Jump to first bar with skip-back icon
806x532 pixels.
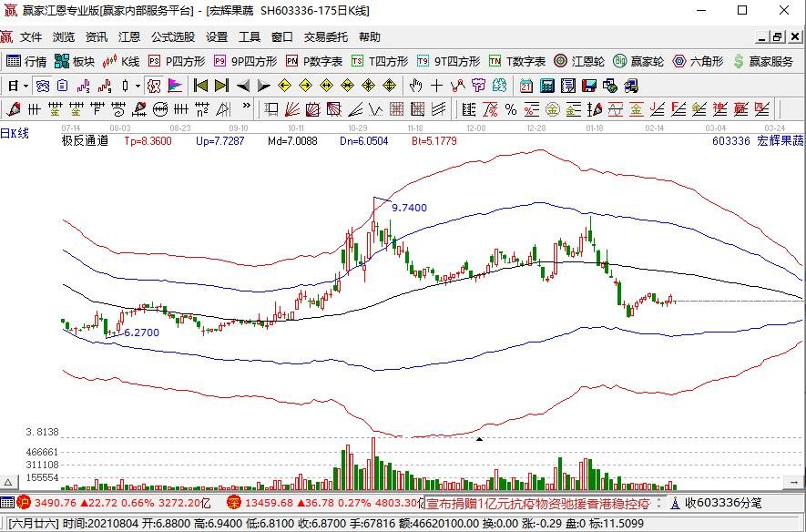tap(200, 86)
